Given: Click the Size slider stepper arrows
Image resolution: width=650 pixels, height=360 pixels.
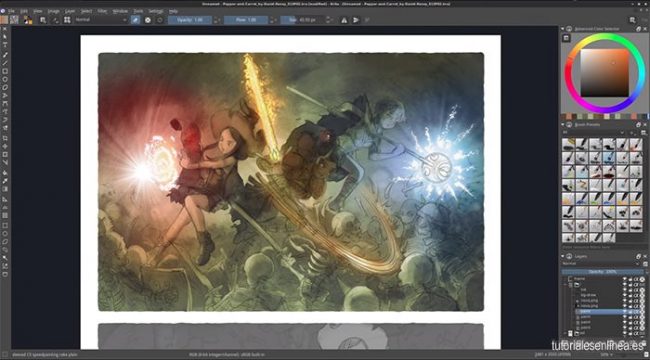Looking at the screenshot, I should (x=328, y=20).
